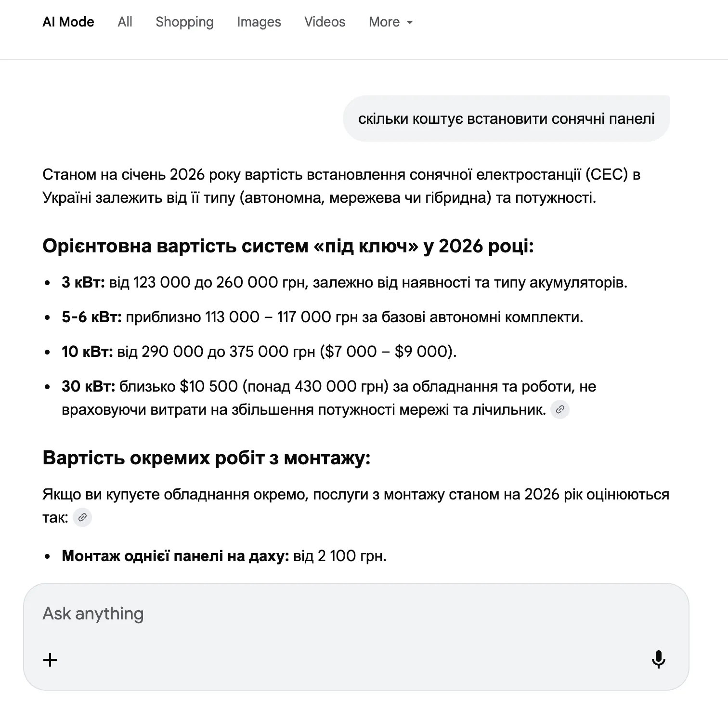Click the AI Mode tab
Screen dimensions: 728x709
click(x=68, y=22)
